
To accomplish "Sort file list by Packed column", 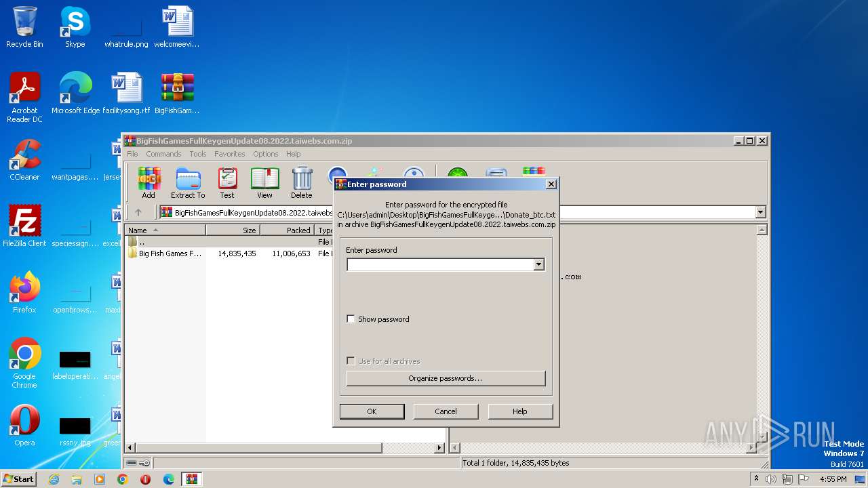I will [x=287, y=230].
